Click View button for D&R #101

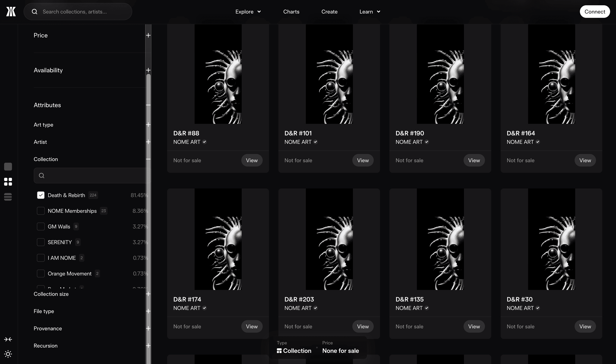coord(363,160)
